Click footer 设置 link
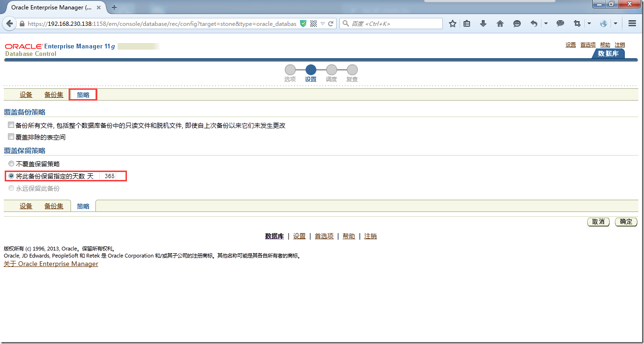This screenshot has width=644, height=344. [299, 236]
